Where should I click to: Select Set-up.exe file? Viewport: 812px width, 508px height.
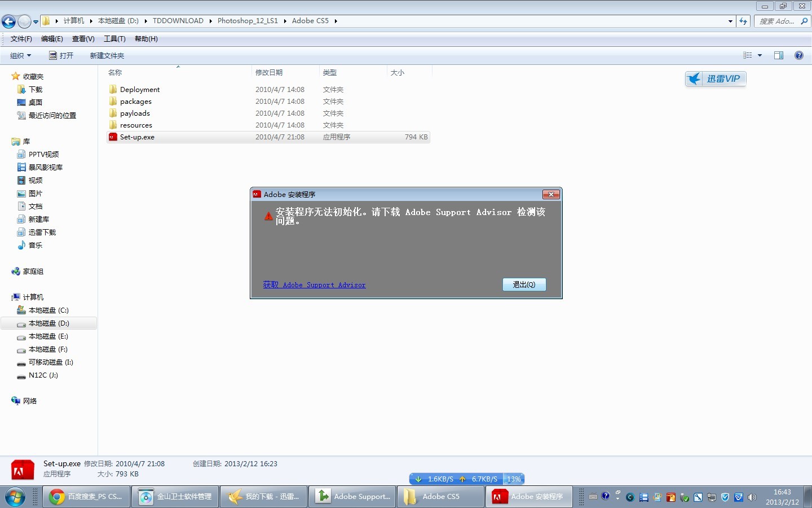pos(268,137)
